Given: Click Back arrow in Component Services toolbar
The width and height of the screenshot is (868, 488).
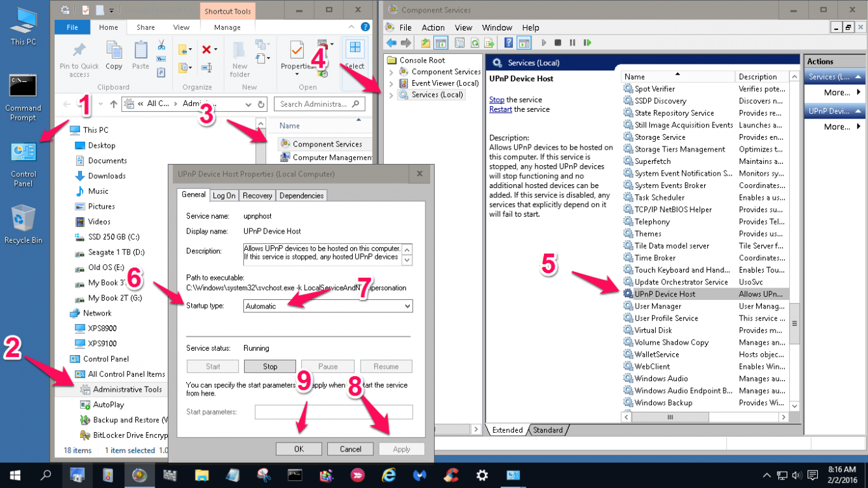Looking at the screenshot, I should click(x=392, y=43).
